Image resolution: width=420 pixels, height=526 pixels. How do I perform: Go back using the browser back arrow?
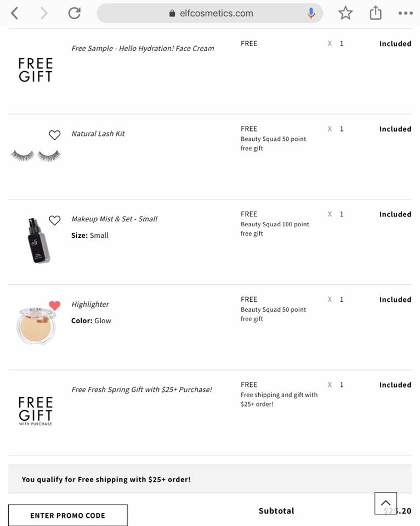pos(14,13)
